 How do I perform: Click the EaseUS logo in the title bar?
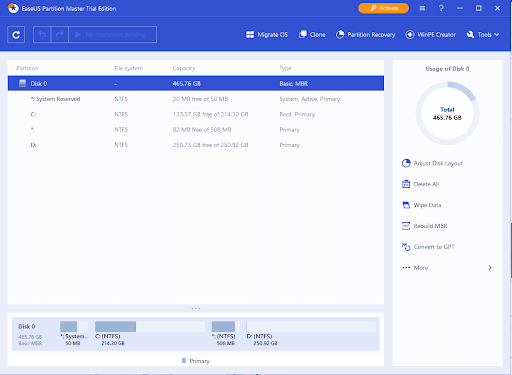(x=13, y=8)
